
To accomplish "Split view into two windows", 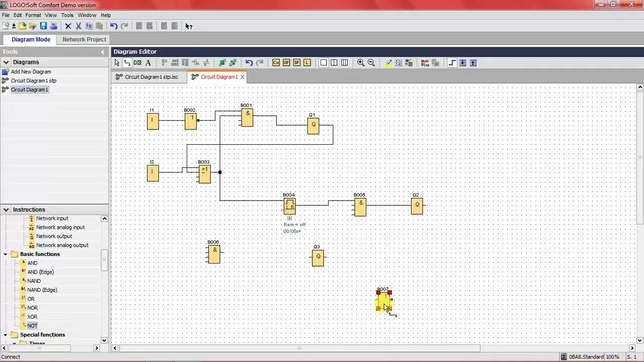I will (334, 63).
